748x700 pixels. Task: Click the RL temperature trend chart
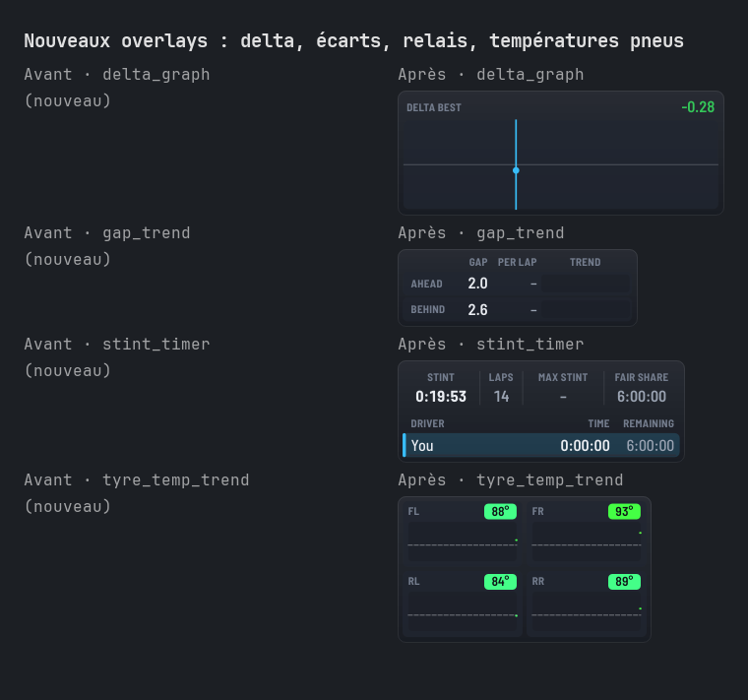click(x=463, y=611)
